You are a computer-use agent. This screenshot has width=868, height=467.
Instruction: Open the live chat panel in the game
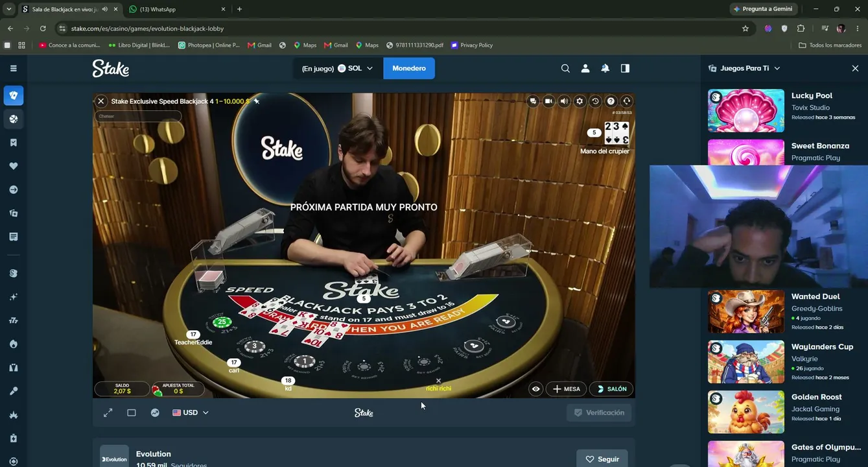tap(533, 101)
